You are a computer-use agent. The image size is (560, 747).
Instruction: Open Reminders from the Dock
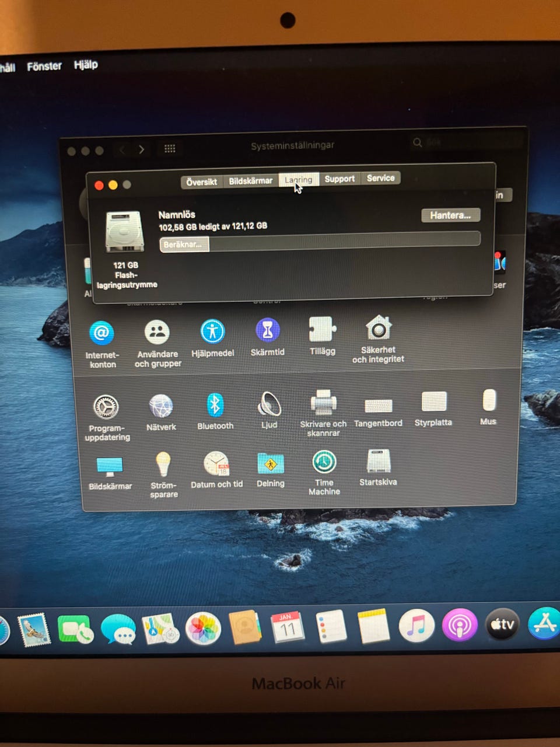tap(331, 627)
